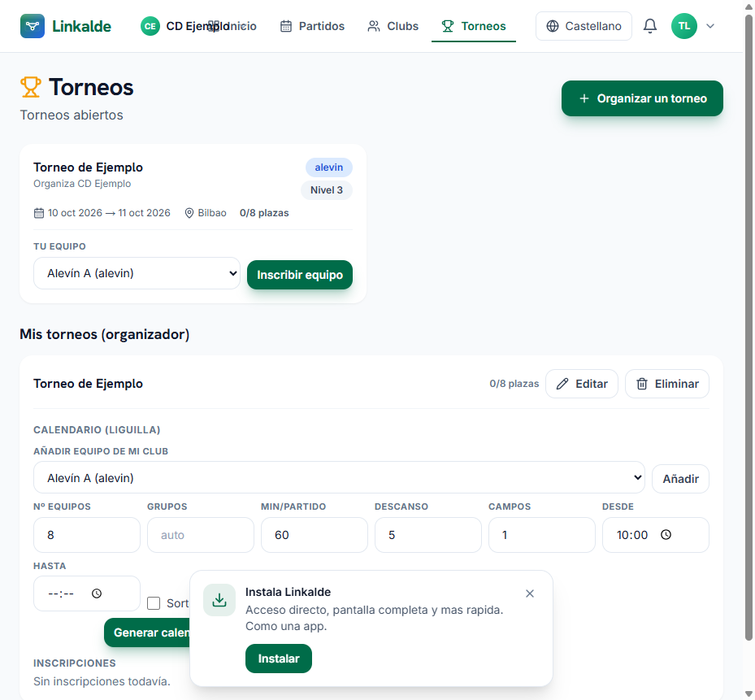Click the clock icon in Hasta field
The height and width of the screenshot is (700, 755).
[x=97, y=593]
